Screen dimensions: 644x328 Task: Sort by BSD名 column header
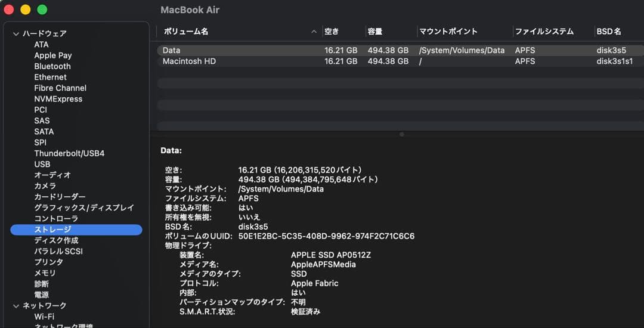609,32
